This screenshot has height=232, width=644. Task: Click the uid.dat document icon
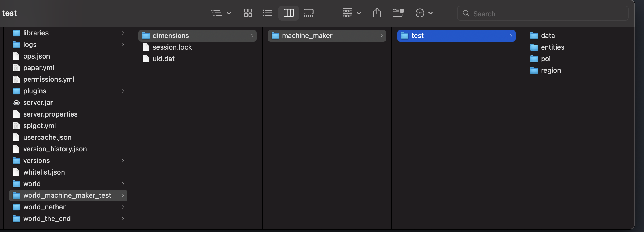pyautogui.click(x=146, y=59)
